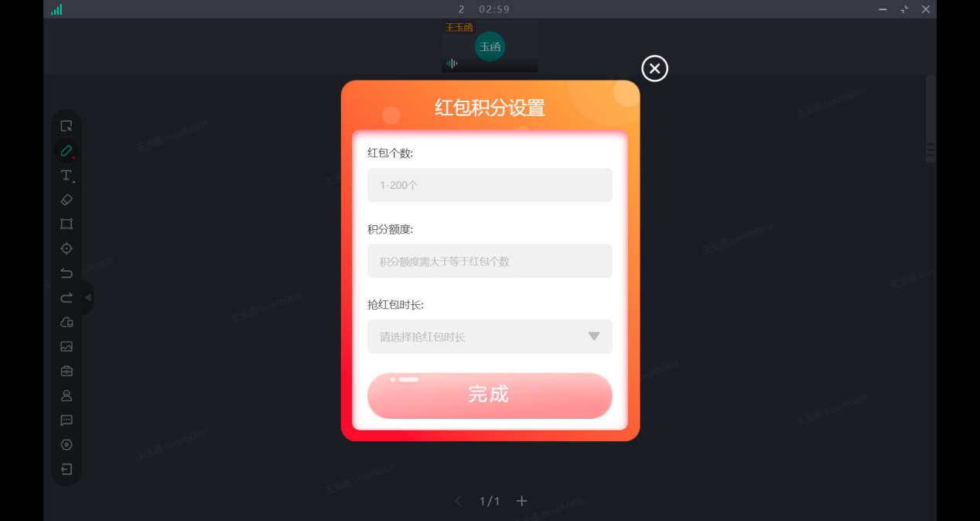Click the 完成 button
This screenshot has height=521, width=980.
[x=490, y=396]
